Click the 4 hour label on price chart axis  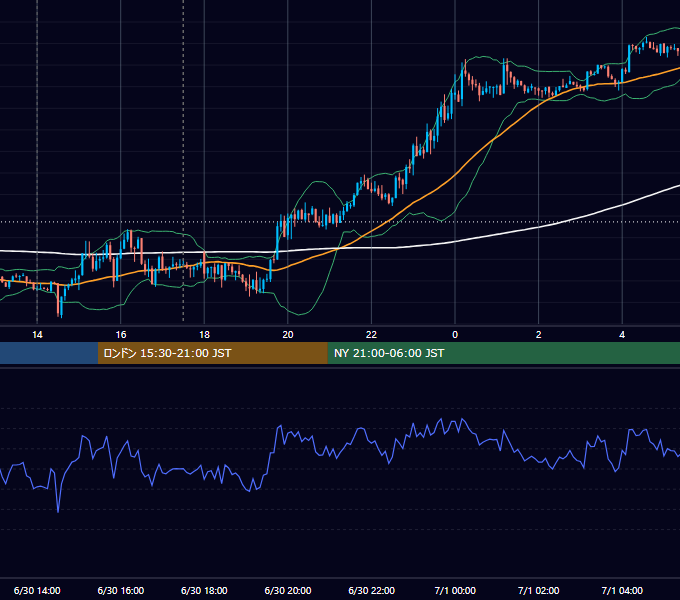(622, 335)
